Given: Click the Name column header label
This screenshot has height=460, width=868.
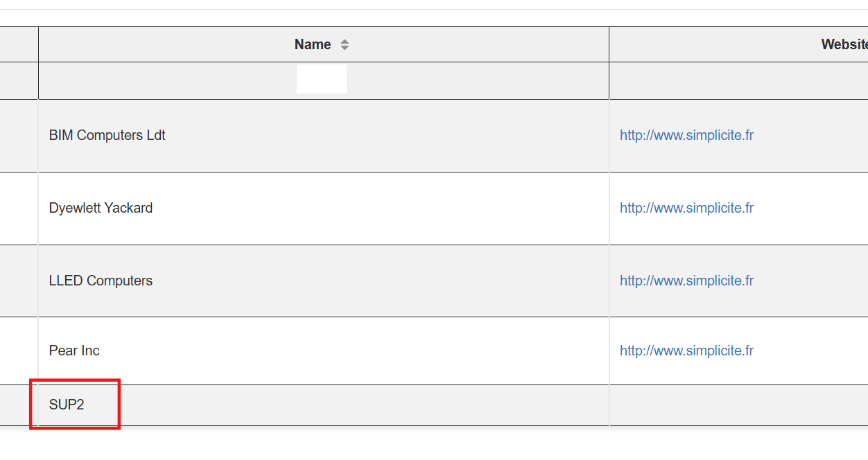Looking at the screenshot, I should (313, 45).
